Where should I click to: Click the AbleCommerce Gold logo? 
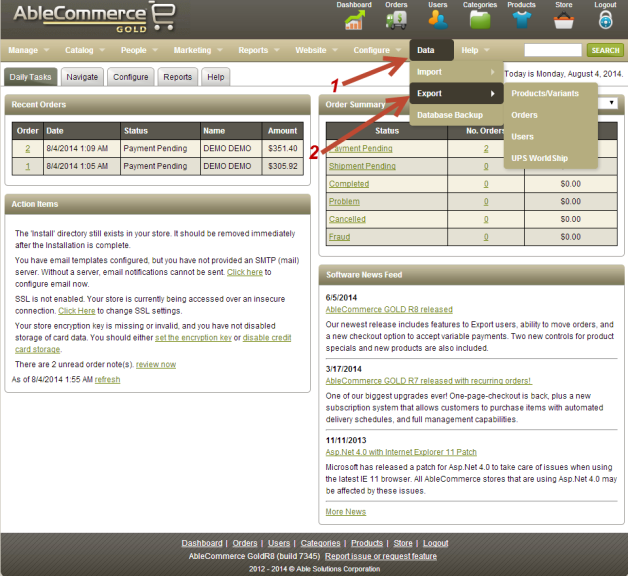click(92, 17)
